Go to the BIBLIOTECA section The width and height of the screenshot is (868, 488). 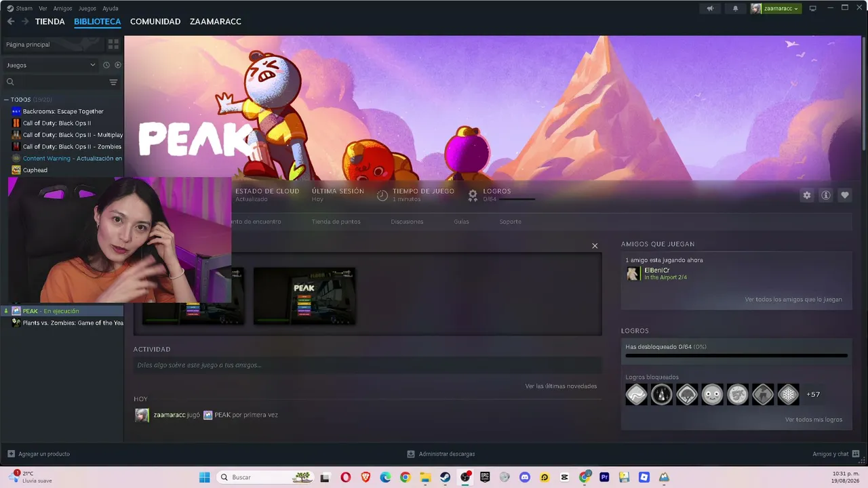[98, 22]
